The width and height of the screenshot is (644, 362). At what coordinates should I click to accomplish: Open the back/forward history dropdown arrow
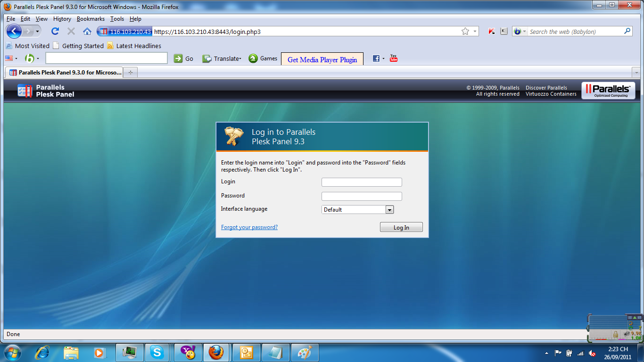(38, 31)
